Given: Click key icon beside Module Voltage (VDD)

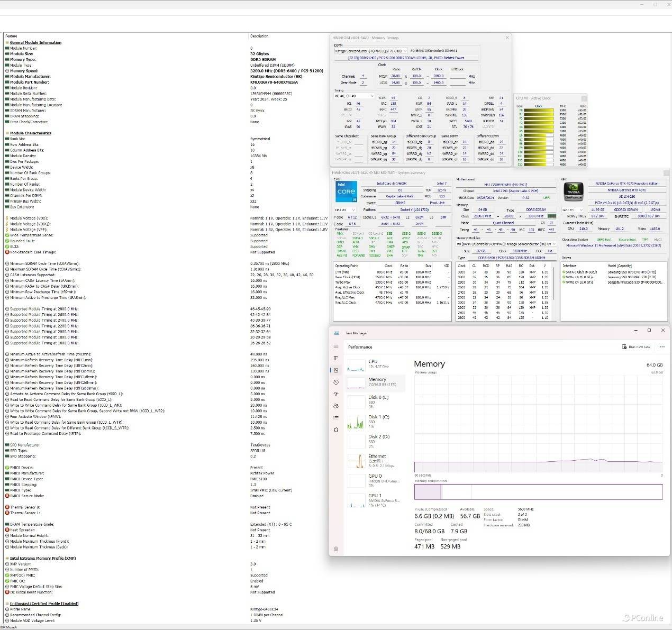Looking at the screenshot, I should pos(7,218).
